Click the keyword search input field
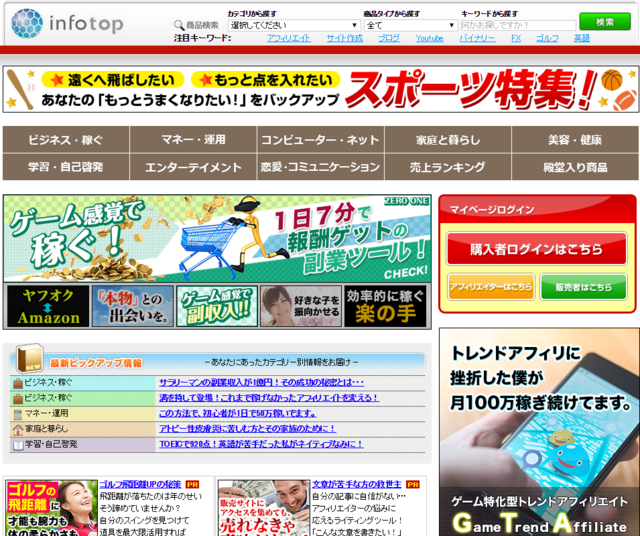The image size is (640, 536). pyautogui.click(x=518, y=25)
